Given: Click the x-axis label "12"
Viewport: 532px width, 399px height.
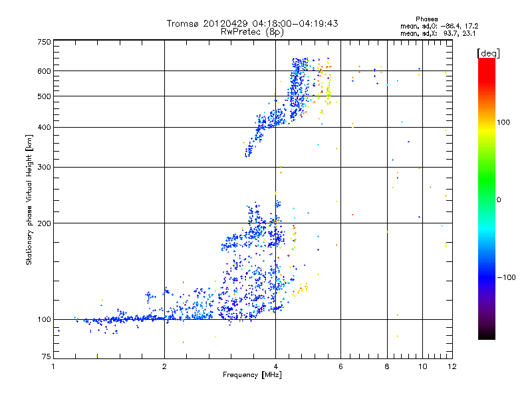Looking at the screenshot, I should click(452, 366).
